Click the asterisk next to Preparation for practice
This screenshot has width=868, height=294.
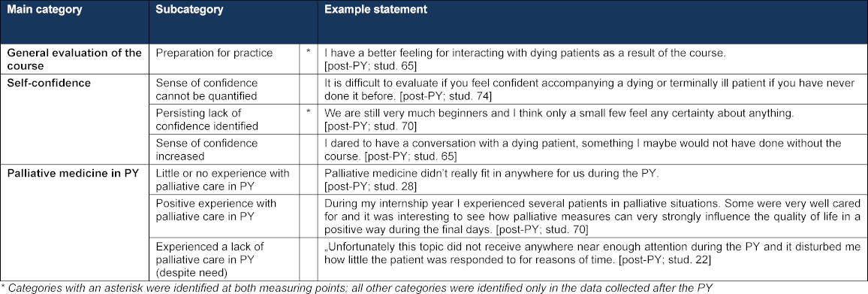[x=308, y=53]
